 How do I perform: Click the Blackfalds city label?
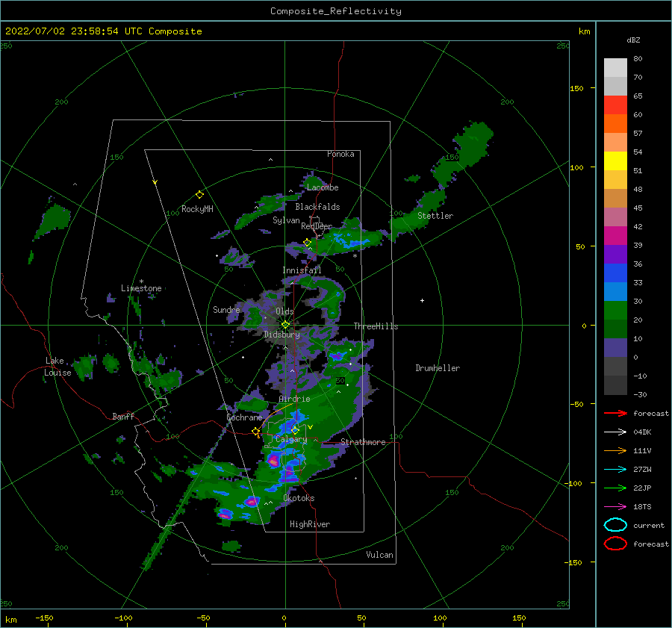pyautogui.click(x=317, y=207)
